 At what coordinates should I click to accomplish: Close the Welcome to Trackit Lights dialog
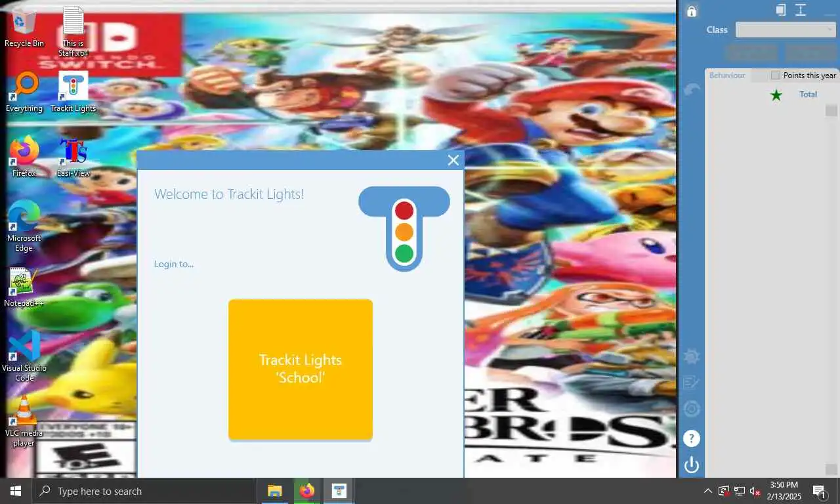coord(453,160)
